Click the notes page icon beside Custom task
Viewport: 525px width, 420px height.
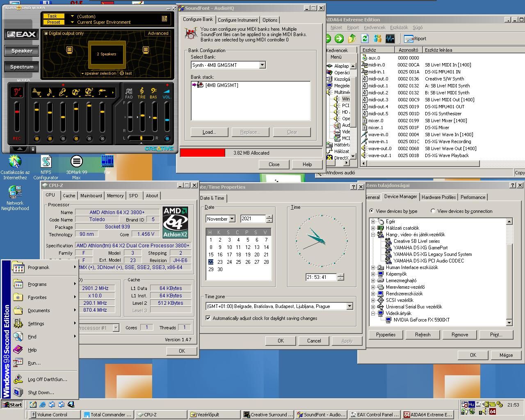point(164,19)
